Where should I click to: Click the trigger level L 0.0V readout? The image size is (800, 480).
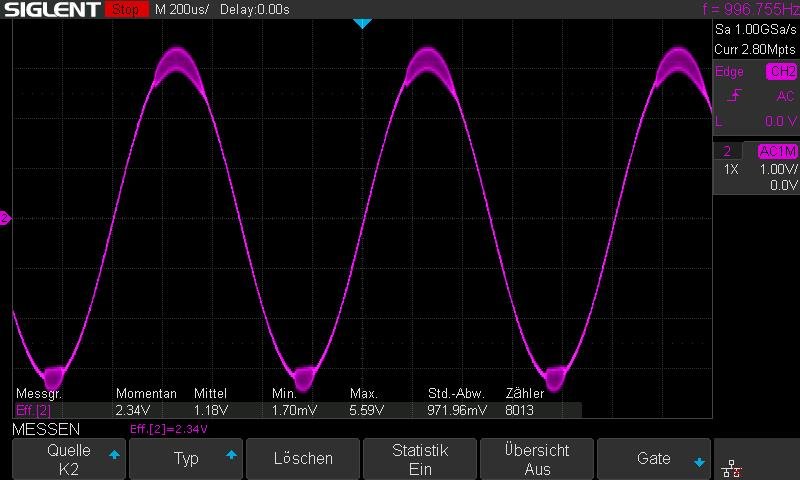(755, 121)
